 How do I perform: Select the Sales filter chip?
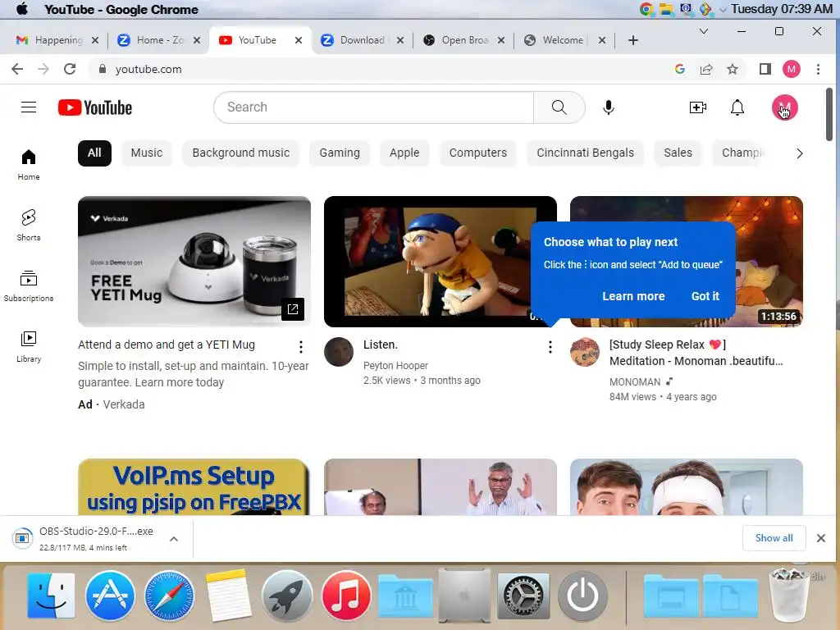tap(678, 153)
